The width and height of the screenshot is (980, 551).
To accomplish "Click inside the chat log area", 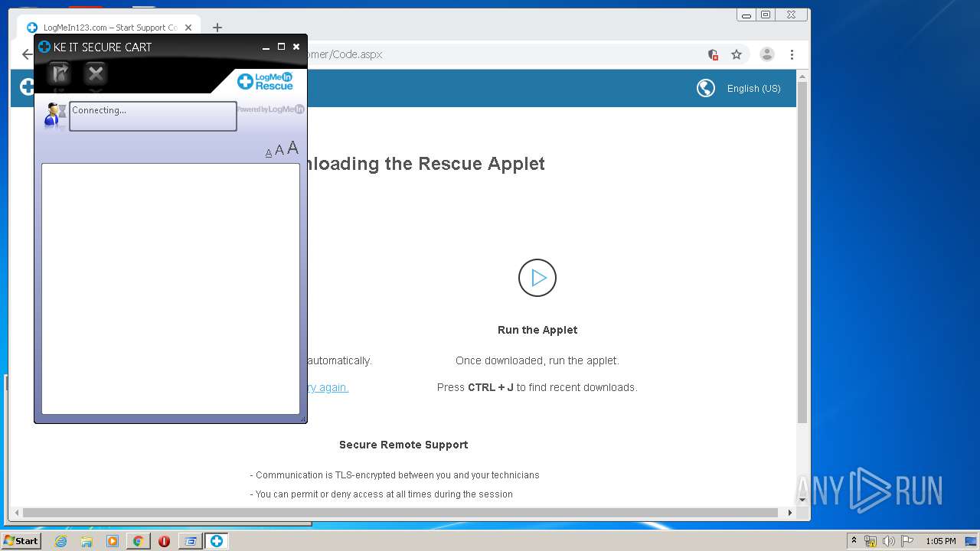I will pyautogui.click(x=171, y=289).
